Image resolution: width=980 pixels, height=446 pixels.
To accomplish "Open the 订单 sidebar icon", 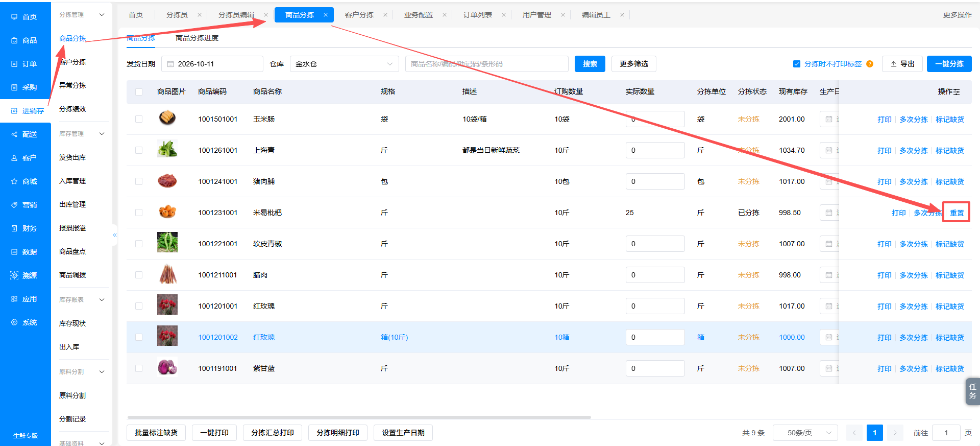I will pyautogui.click(x=14, y=64).
